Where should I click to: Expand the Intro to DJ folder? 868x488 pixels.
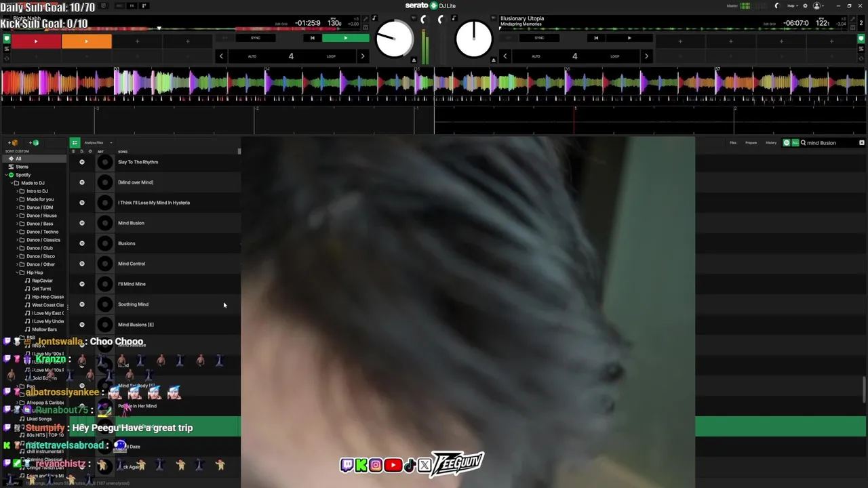(17, 191)
